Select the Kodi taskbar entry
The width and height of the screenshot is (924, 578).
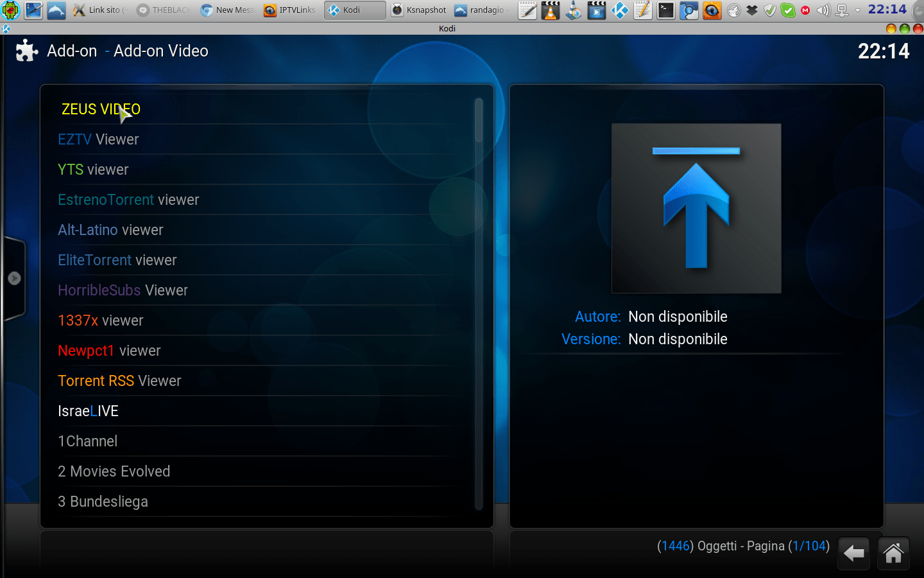tap(355, 10)
